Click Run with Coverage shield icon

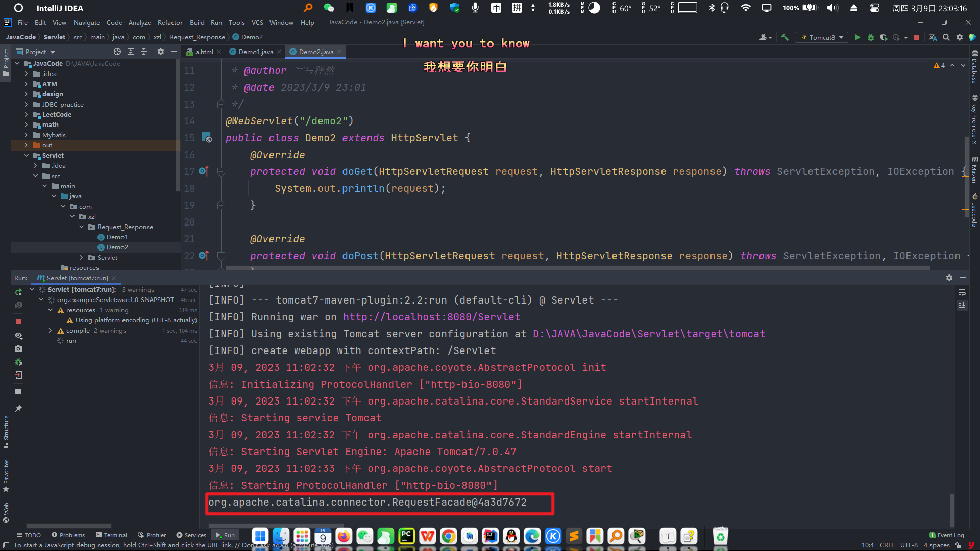pos(884,37)
